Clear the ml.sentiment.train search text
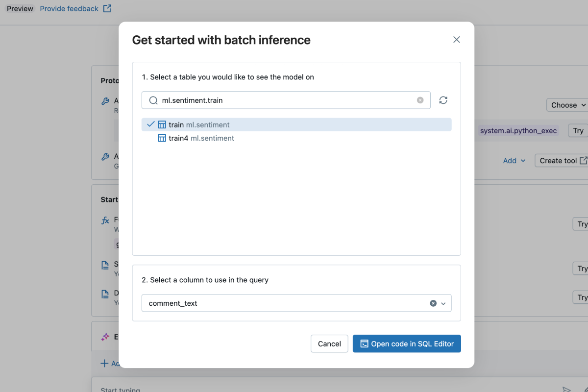Viewport: 588px width, 392px height. (x=420, y=99)
